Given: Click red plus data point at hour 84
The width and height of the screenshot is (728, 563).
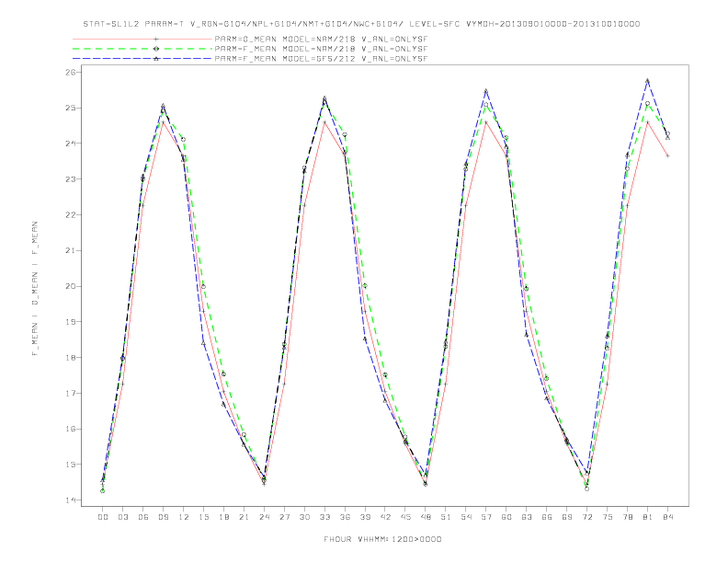Looking at the screenshot, I should point(667,155).
